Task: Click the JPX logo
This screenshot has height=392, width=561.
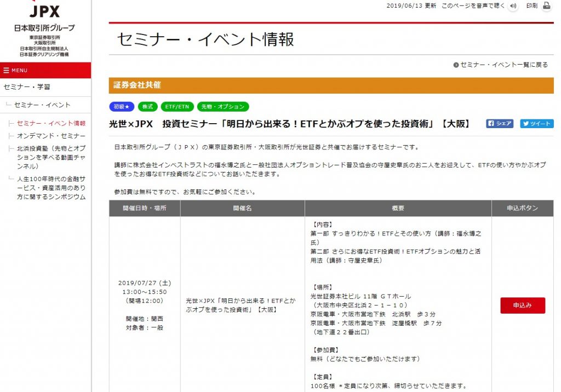Action: pos(44,11)
